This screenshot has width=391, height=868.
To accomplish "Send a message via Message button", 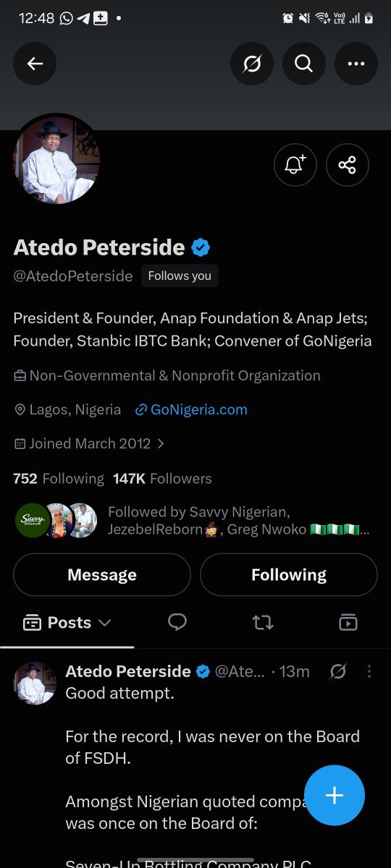I will [102, 575].
